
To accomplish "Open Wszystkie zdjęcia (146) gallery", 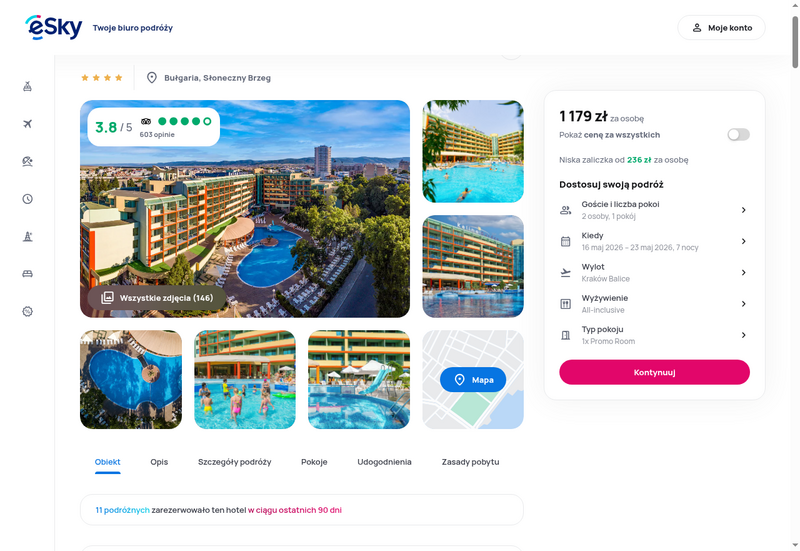I will coord(157,298).
